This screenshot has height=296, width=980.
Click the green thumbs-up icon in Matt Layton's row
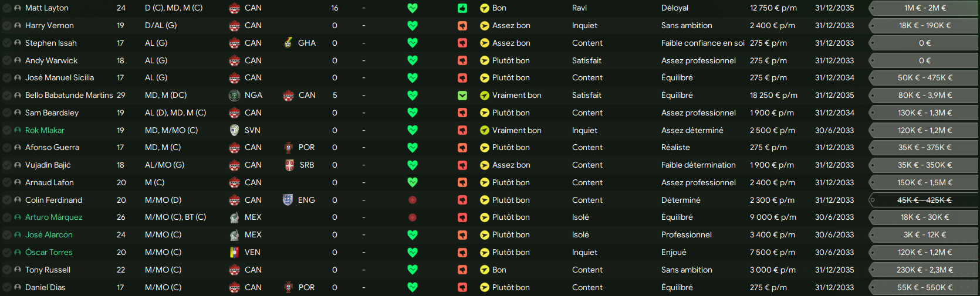pyautogui.click(x=462, y=8)
